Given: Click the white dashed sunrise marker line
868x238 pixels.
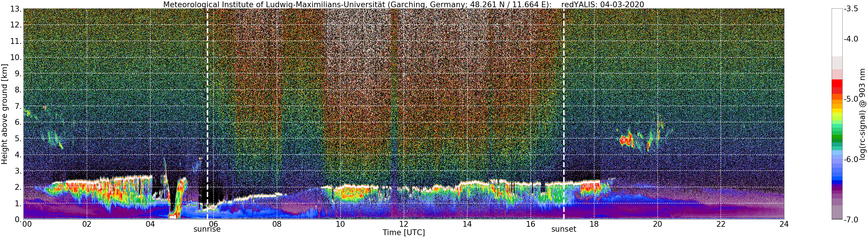Looking at the screenshot, I should click(x=207, y=114).
